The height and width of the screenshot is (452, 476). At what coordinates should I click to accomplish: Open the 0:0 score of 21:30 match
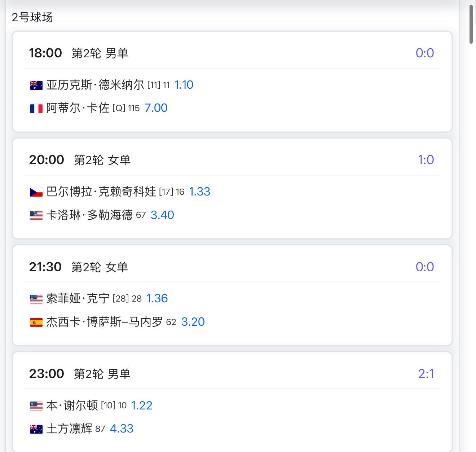(x=425, y=267)
